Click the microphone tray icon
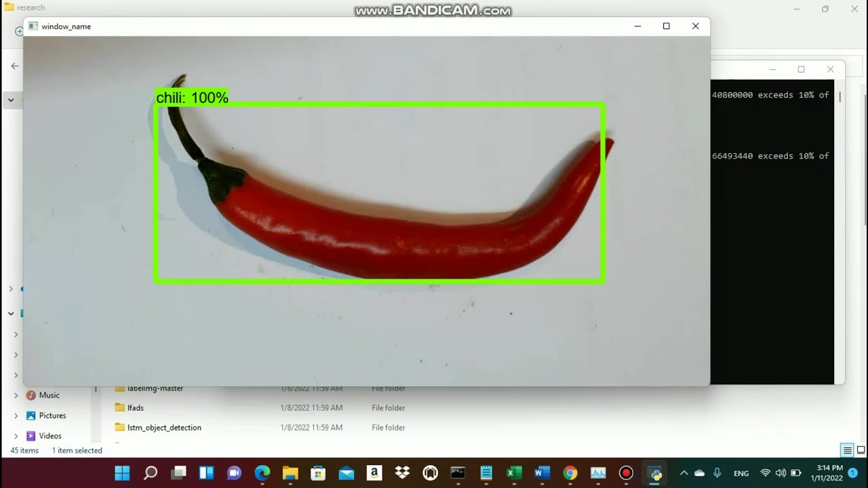The width and height of the screenshot is (868, 488). coord(717,473)
